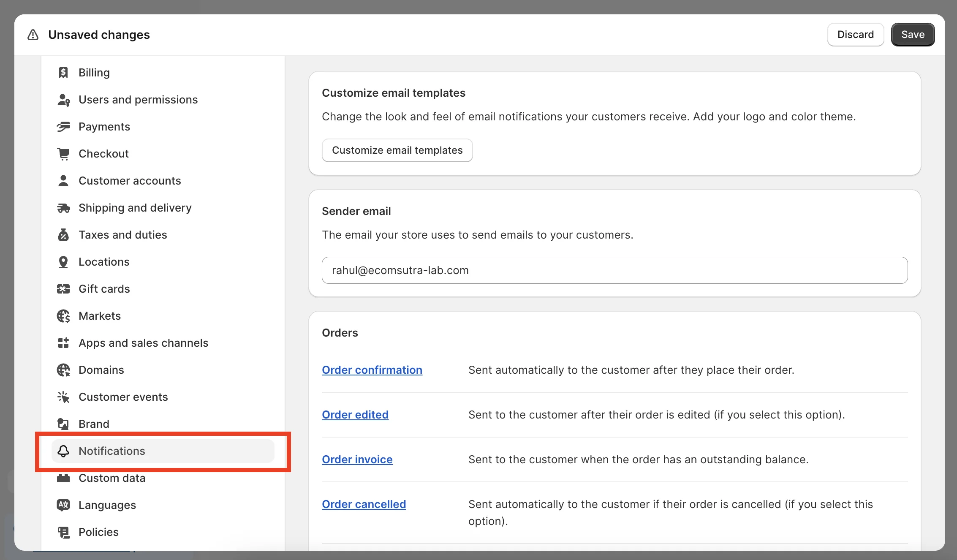Open the Order edited template

pos(355,415)
